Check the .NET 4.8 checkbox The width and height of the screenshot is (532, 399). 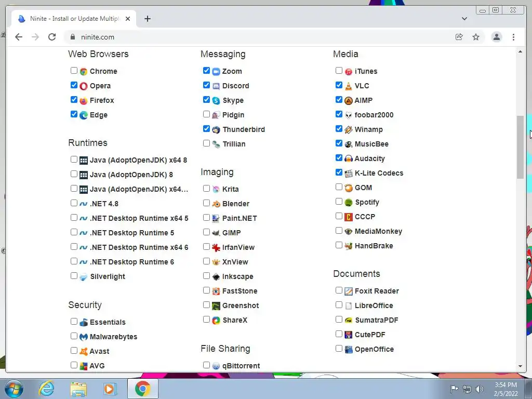(x=74, y=203)
